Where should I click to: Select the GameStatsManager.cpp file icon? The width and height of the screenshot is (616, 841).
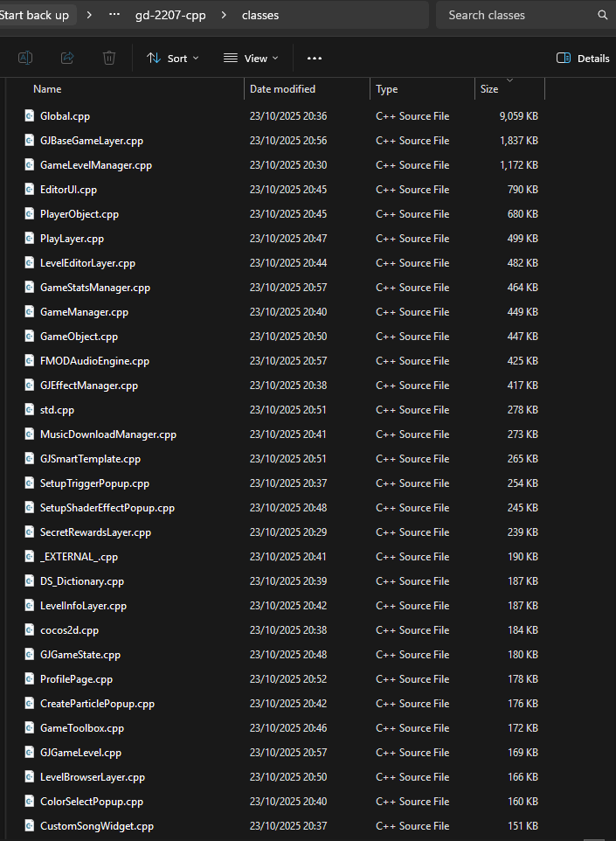(x=30, y=288)
